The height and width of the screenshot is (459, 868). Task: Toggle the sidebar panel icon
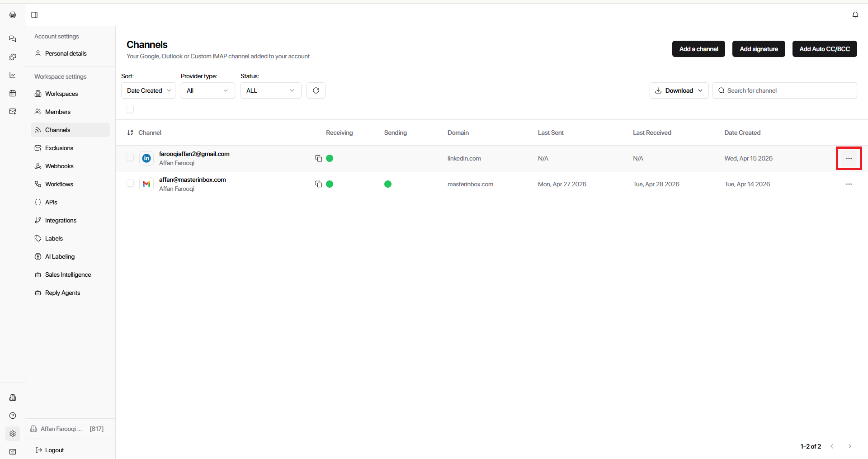[34, 15]
